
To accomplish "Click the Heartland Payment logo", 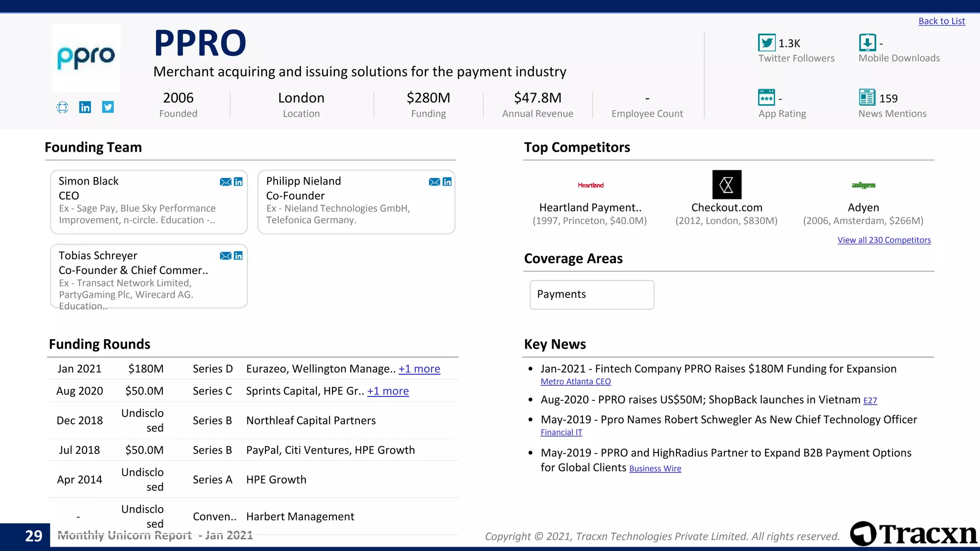I will click(x=590, y=185).
